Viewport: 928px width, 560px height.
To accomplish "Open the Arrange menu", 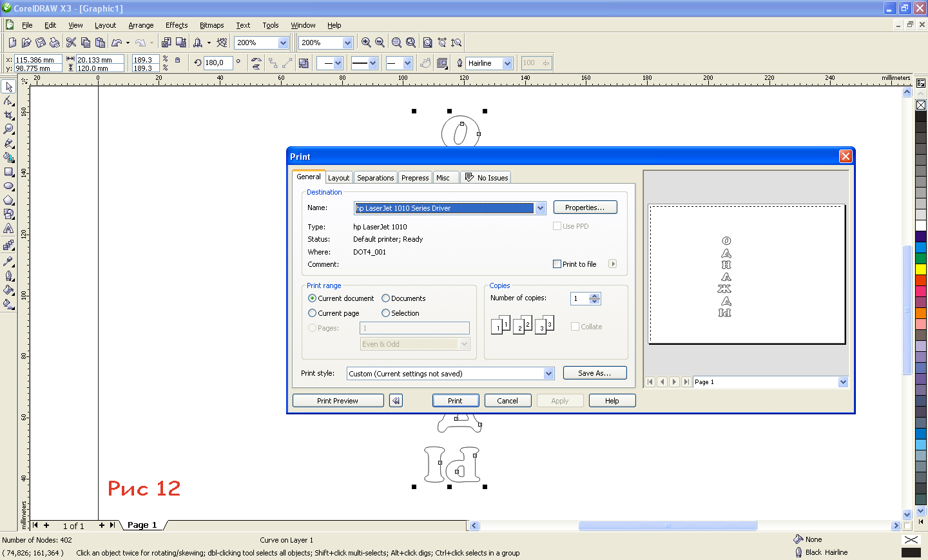I will tap(141, 25).
